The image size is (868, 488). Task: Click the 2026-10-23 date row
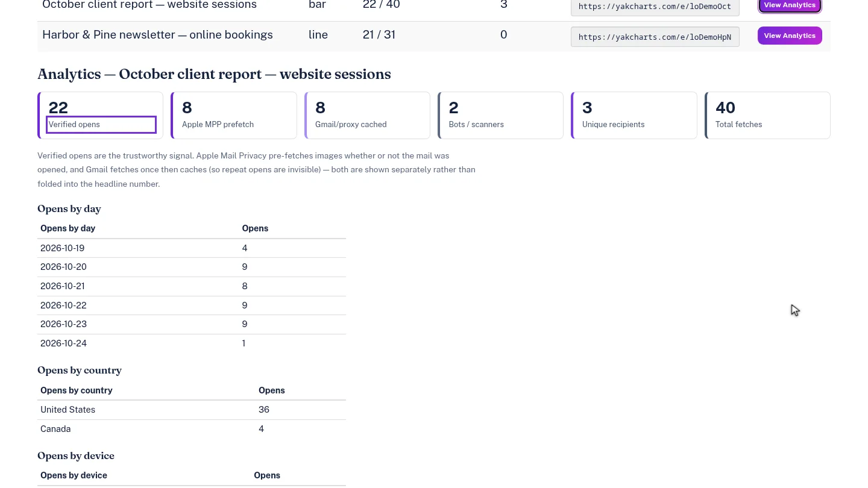192,324
